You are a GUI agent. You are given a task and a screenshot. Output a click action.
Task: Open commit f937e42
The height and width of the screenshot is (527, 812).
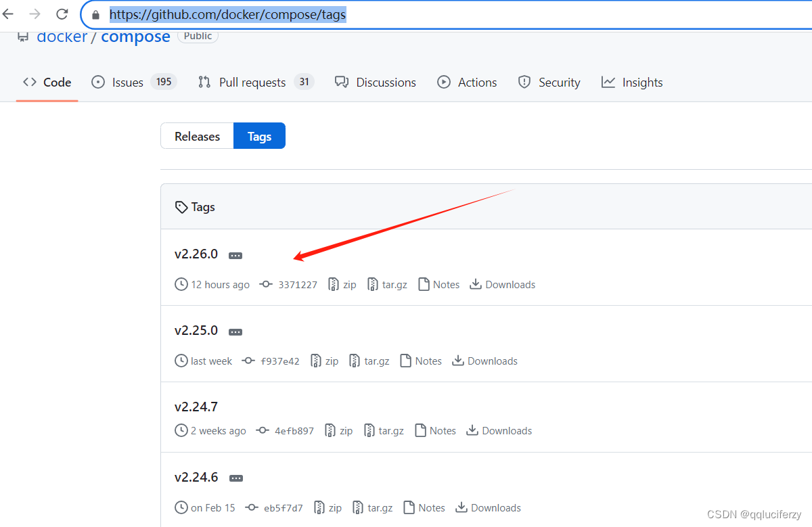(280, 361)
